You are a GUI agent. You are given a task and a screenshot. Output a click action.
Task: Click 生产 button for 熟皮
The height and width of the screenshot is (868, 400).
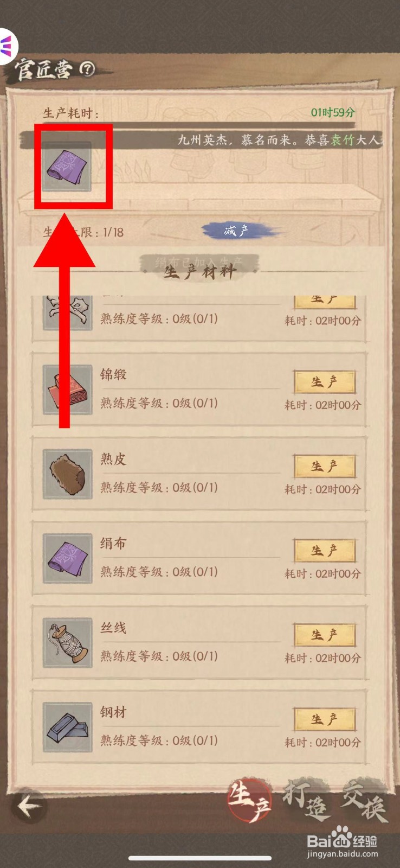point(325,467)
